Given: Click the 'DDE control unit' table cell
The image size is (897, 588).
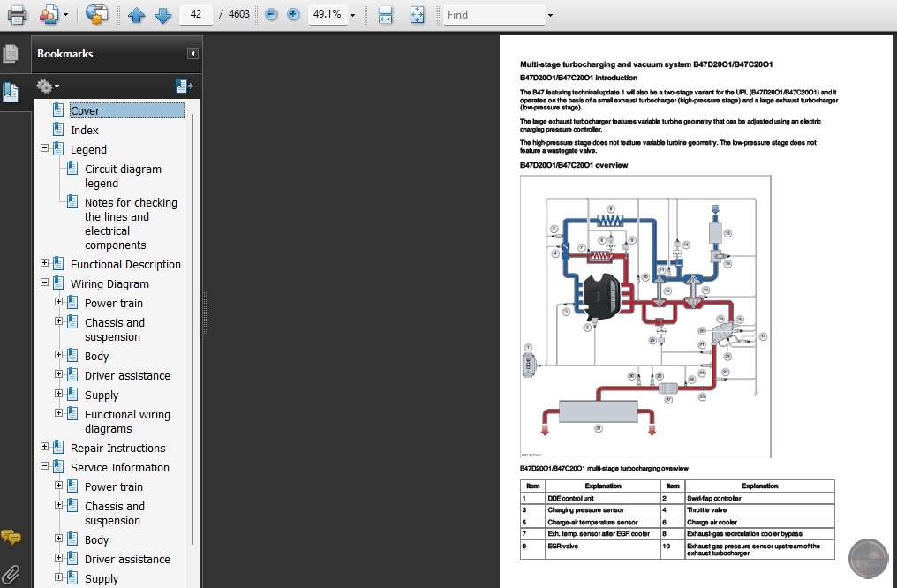Looking at the screenshot, I should click(602, 498).
